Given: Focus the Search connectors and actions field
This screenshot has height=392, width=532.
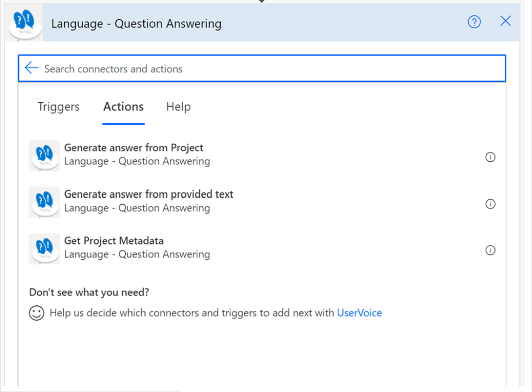Looking at the screenshot, I should [262, 69].
